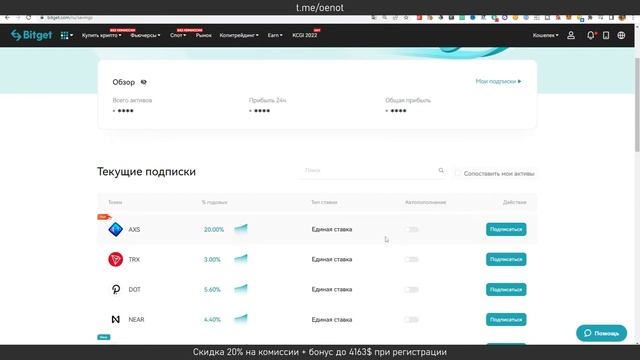Toggle auto-subscribe for DOT
Viewport: 640px width, 360px height.
(411, 289)
